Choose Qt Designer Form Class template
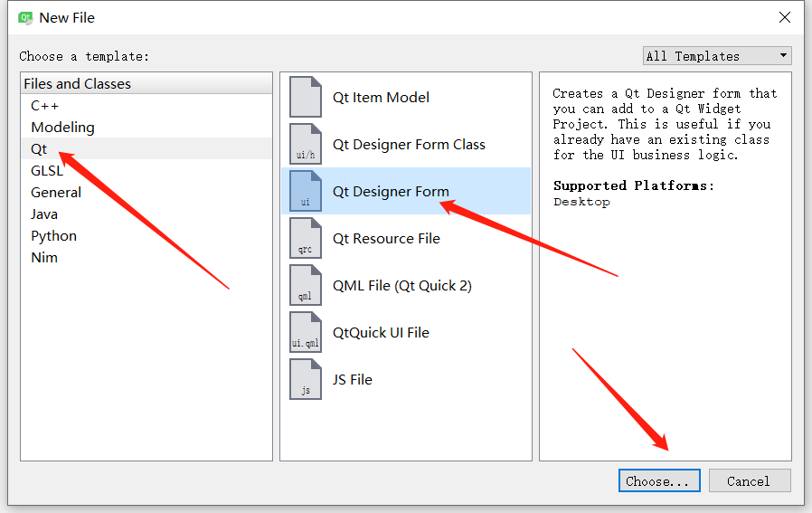 (x=406, y=144)
